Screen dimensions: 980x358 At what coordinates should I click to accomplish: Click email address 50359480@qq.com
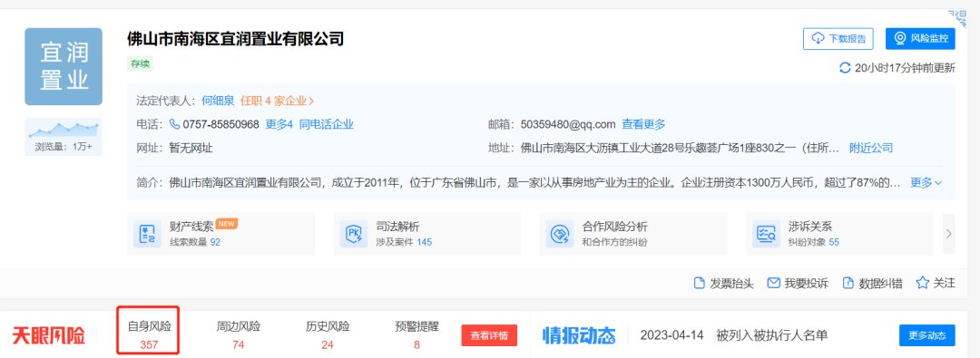[x=568, y=124]
